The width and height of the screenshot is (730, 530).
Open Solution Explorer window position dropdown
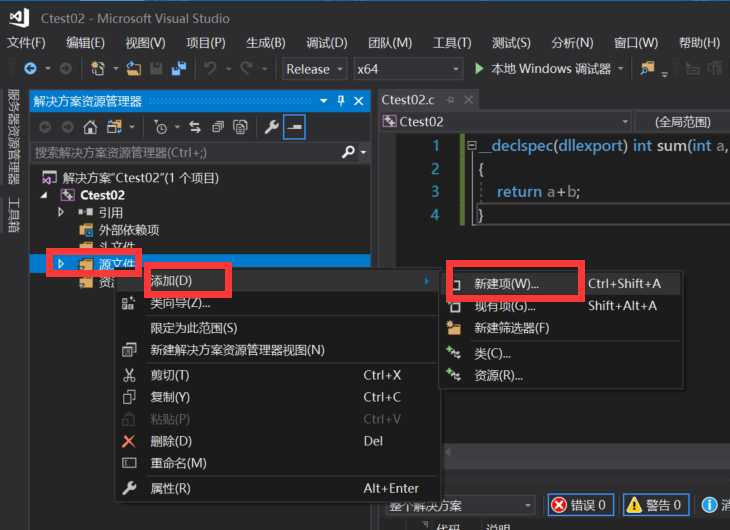(x=324, y=101)
